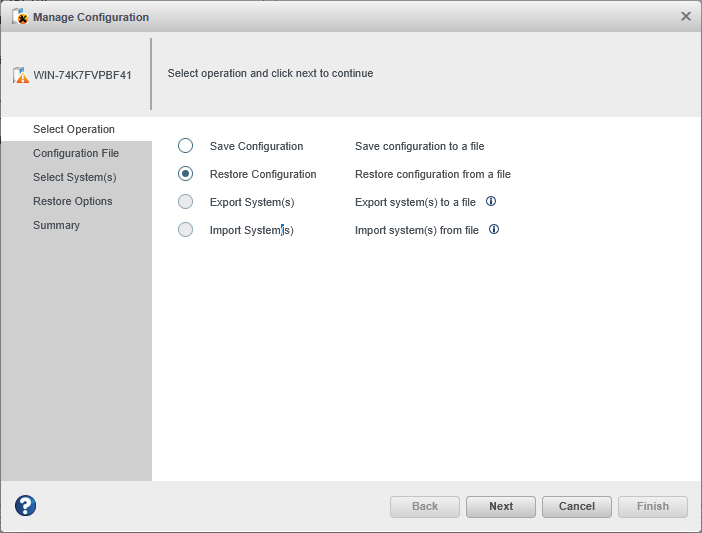702x533 pixels.
Task: Select the Restore Configuration radio button
Action: 185,174
